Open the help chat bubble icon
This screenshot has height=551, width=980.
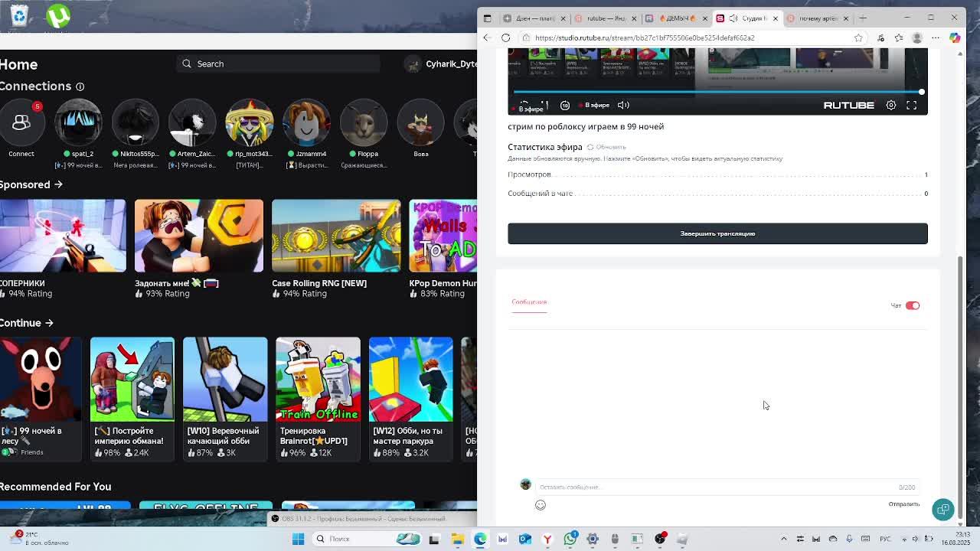tap(943, 510)
